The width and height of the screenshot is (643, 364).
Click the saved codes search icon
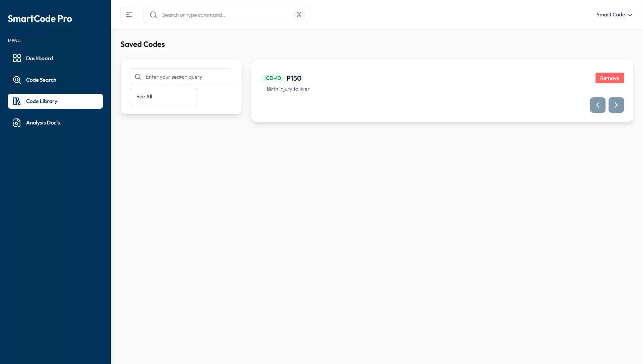138,77
